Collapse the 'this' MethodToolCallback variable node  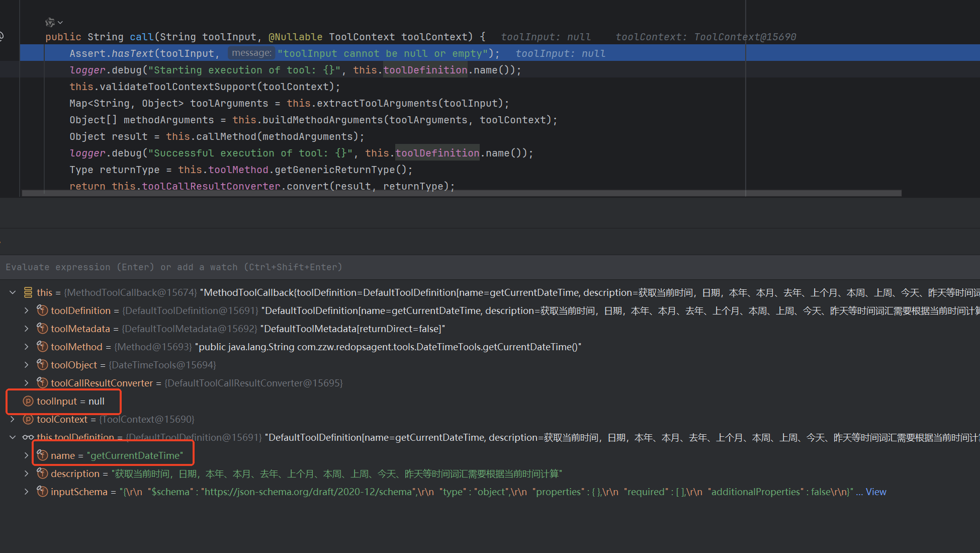(13, 292)
